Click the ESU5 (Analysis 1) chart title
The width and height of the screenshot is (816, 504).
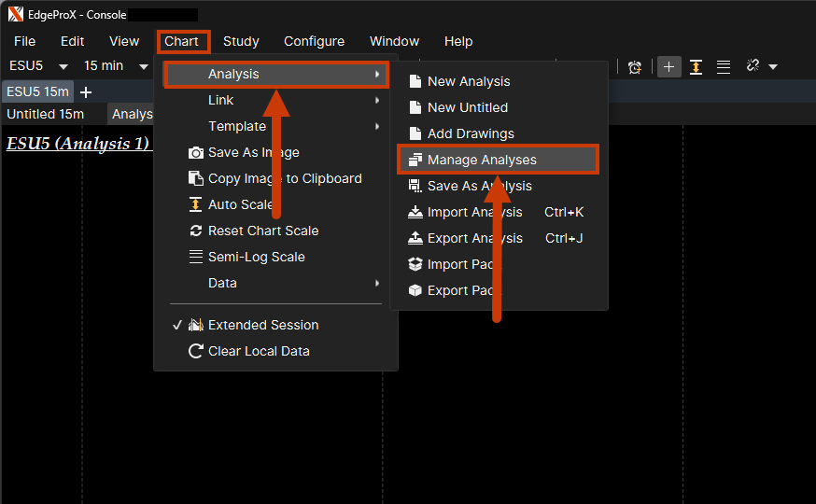tap(77, 144)
